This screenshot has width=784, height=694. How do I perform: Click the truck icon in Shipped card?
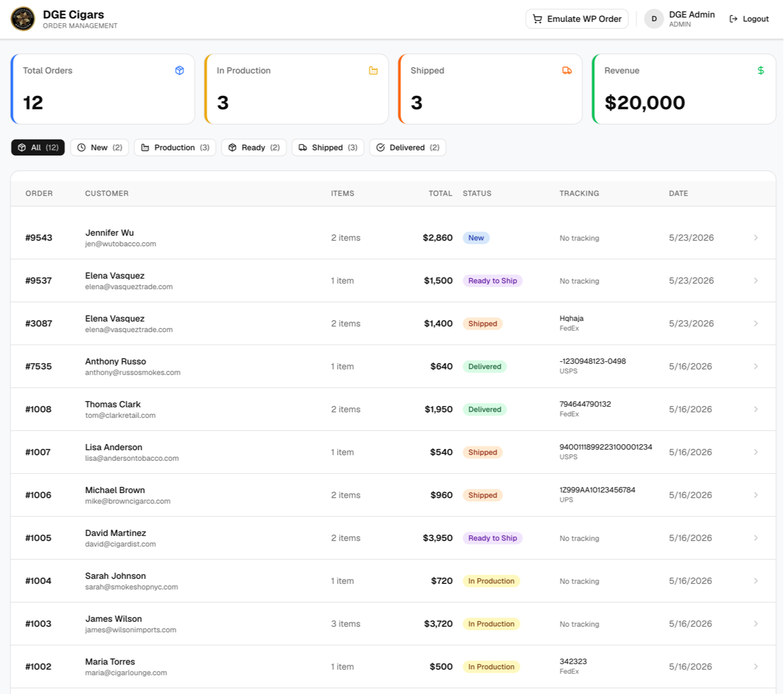[567, 70]
